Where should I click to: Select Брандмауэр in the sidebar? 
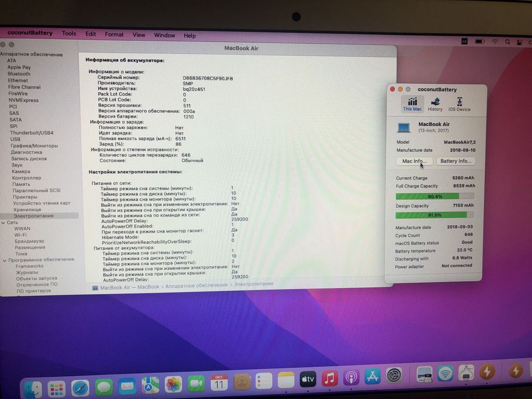30,241
